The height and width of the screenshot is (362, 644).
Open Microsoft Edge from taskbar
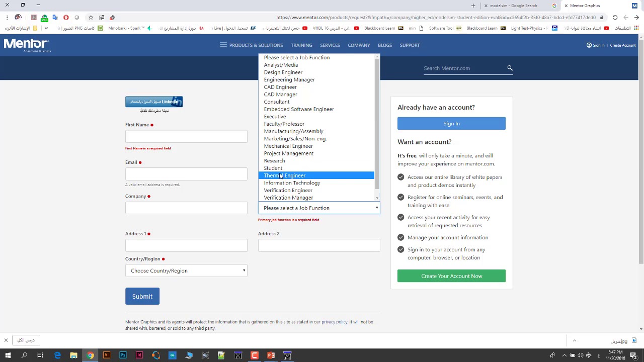click(57, 355)
